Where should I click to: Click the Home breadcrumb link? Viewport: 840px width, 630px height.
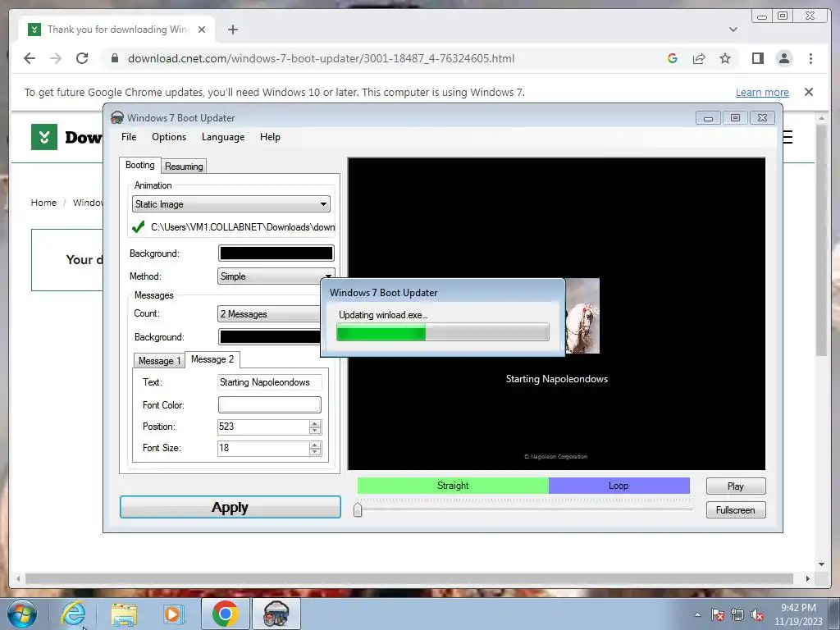(x=43, y=203)
